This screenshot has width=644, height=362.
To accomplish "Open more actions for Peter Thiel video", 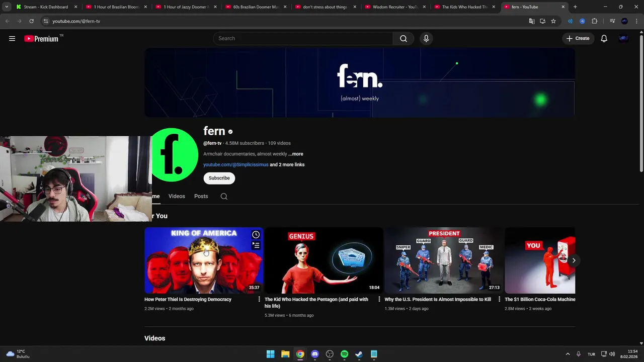I will (x=259, y=299).
